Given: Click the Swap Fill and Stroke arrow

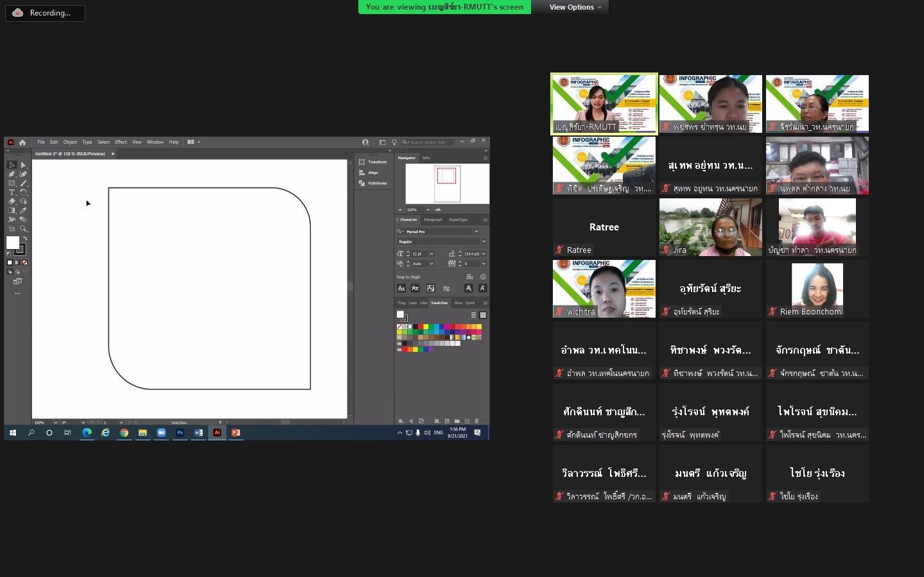Looking at the screenshot, I should [x=25, y=238].
